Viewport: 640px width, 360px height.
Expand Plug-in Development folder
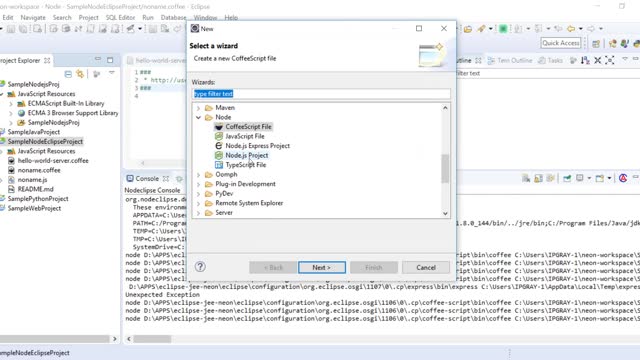click(198, 184)
